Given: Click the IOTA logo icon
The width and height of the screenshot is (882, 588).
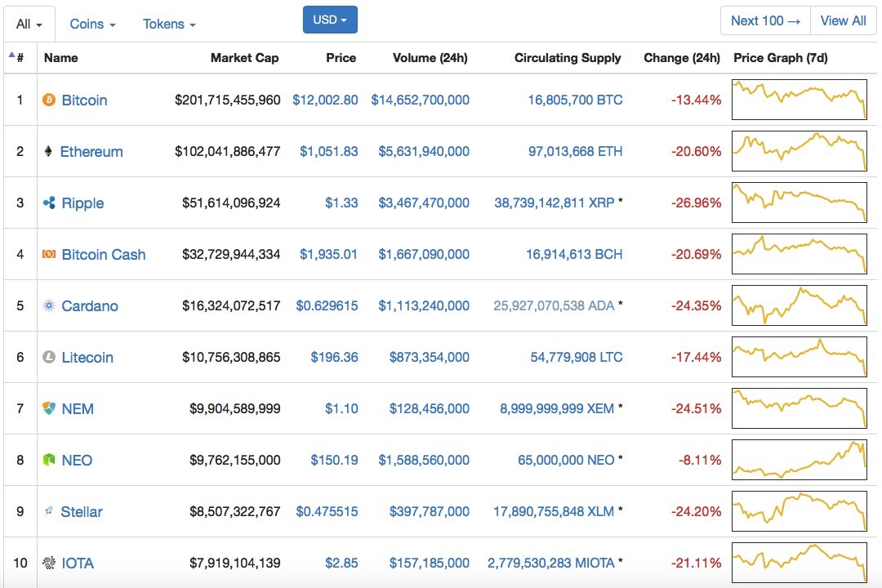Looking at the screenshot, I should pos(49,563).
